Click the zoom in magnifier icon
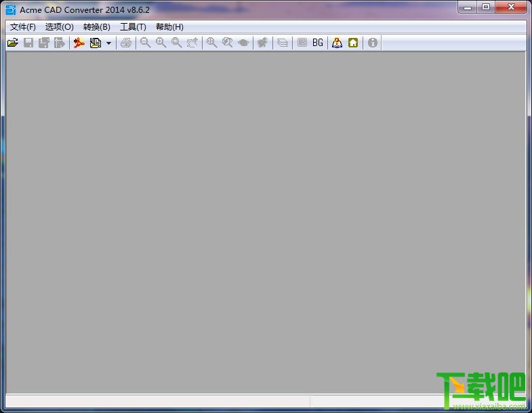This screenshot has height=413, width=532. coord(161,43)
